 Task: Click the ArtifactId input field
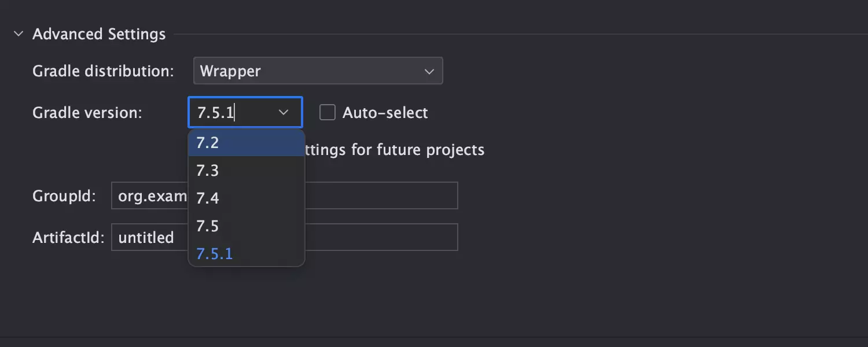(x=382, y=237)
